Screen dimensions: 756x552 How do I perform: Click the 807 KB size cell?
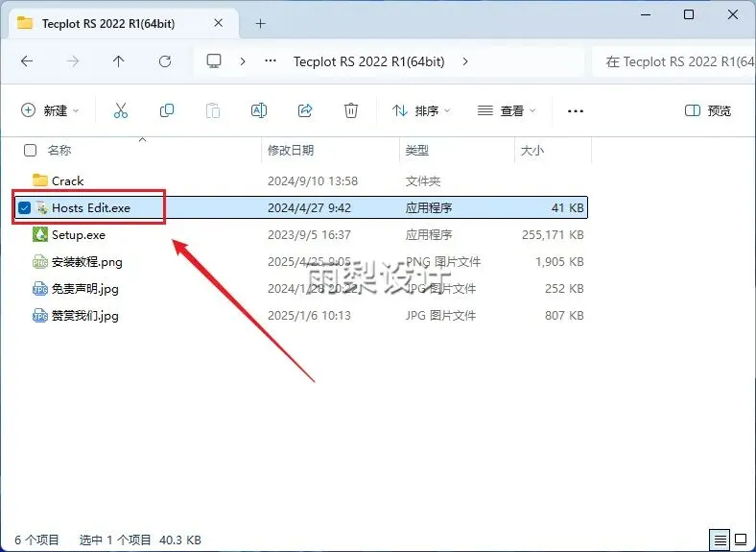tap(564, 316)
